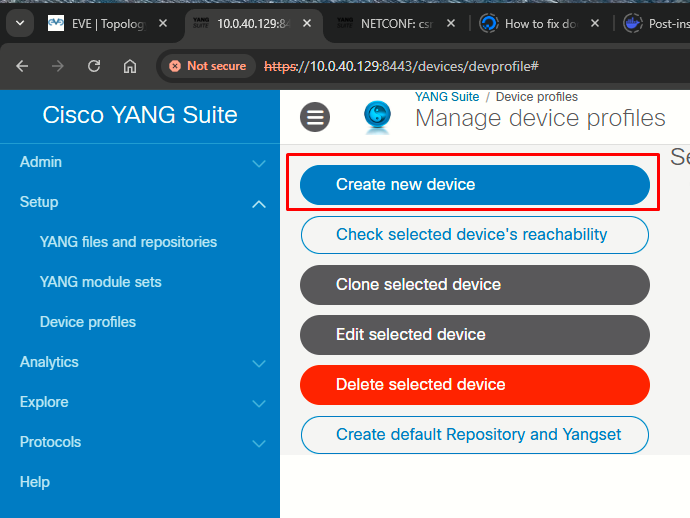The width and height of the screenshot is (690, 518).
Task: Click the browser forward arrow
Action: tap(58, 66)
